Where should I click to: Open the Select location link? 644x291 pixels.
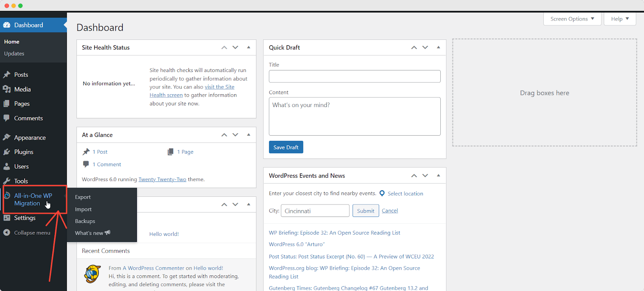click(x=405, y=194)
